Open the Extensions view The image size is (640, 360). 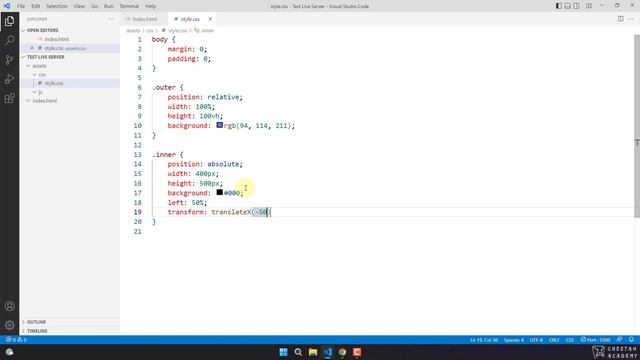click(x=9, y=98)
